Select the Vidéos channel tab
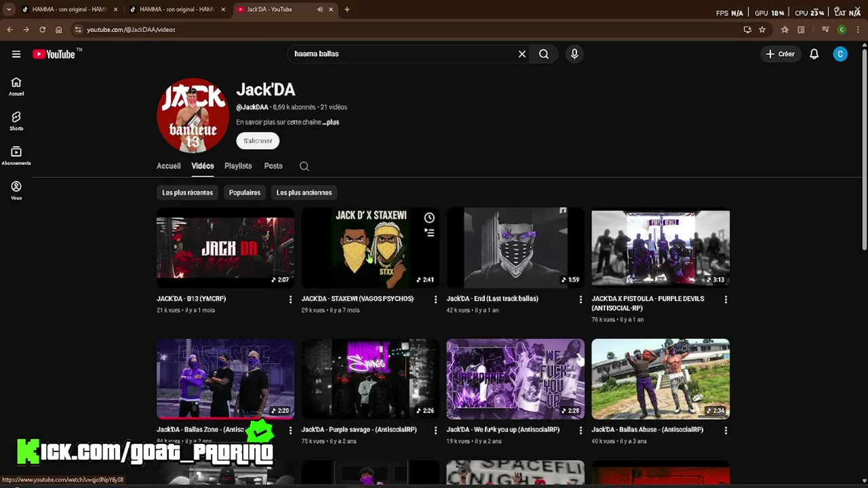The width and height of the screenshot is (868, 488). coord(203,166)
